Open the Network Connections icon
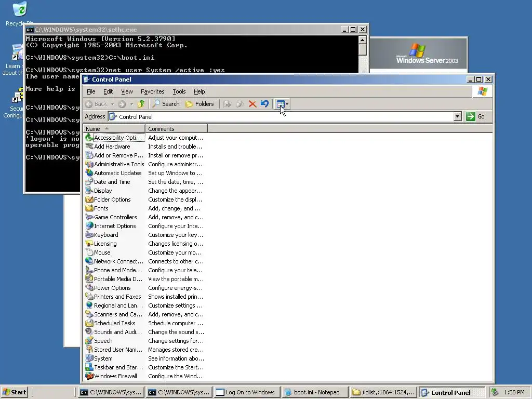532x399 pixels. (x=89, y=261)
